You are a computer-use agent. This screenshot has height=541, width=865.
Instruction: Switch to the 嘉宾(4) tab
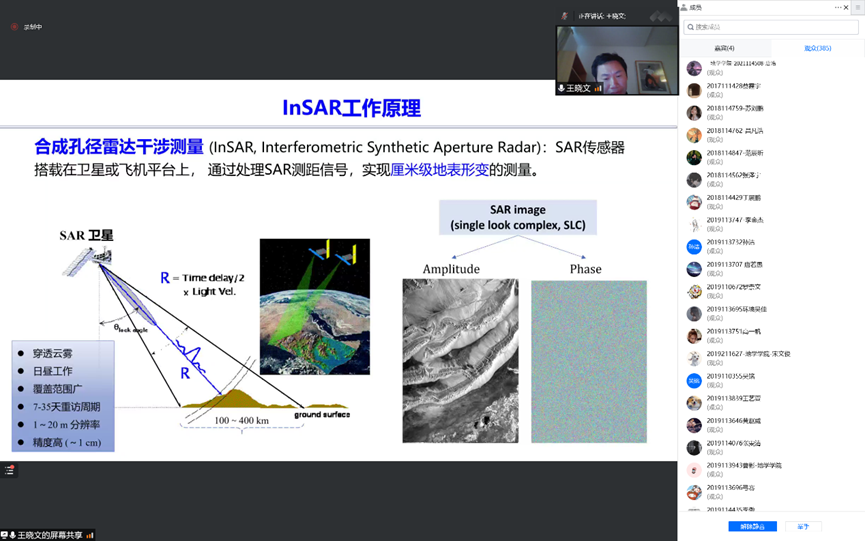click(724, 48)
